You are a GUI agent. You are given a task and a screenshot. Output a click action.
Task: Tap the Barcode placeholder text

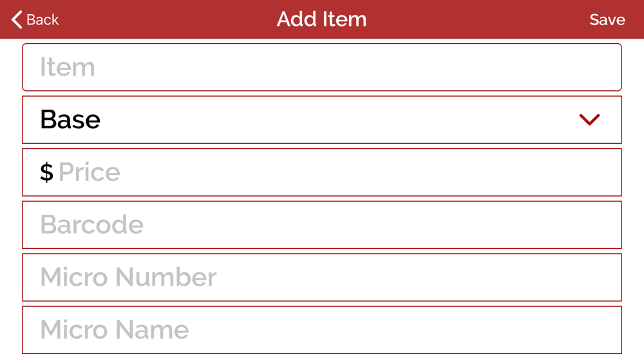point(92,224)
